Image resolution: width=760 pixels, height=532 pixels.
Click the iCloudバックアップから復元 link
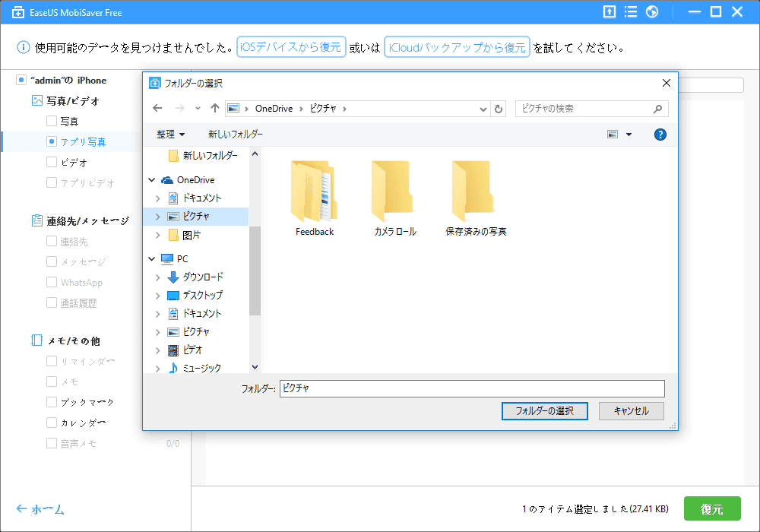pyautogui.click(x=457, y=47)
